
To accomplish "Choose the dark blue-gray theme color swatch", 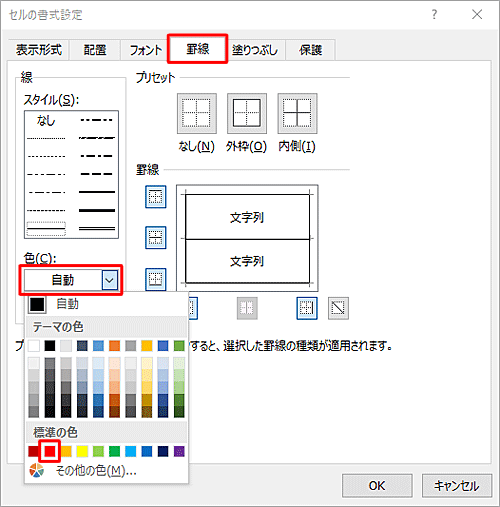I will pyautogui.click(x=82, y=346).
